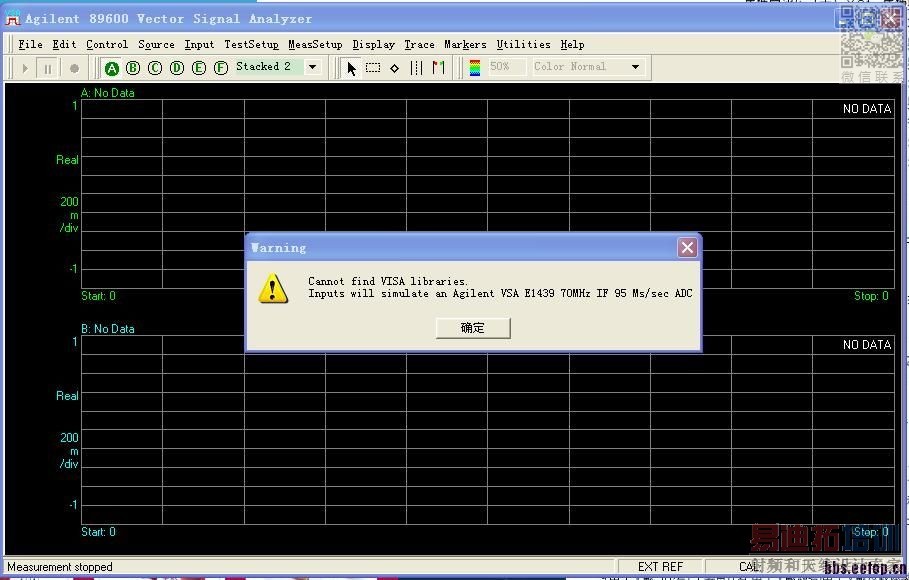Click the 'B: No Data' trace title
The height and width of the screenshot is (580, 909).
click(x=107, y=328)
